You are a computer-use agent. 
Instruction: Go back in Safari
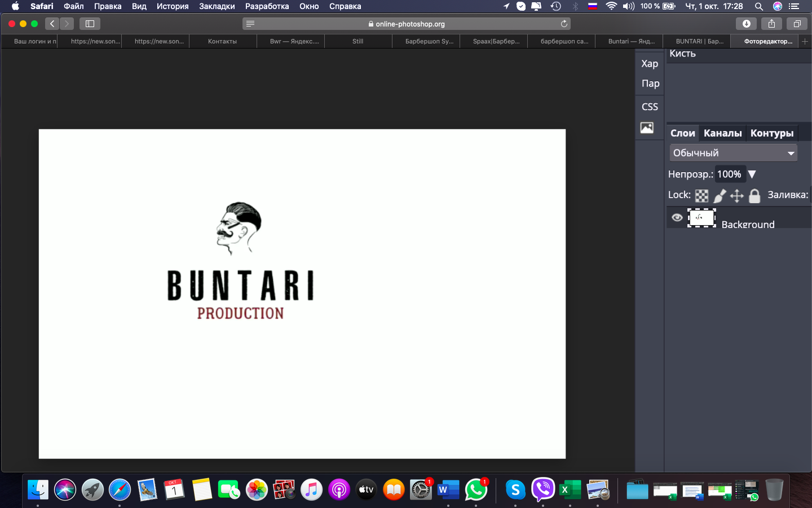52,24
